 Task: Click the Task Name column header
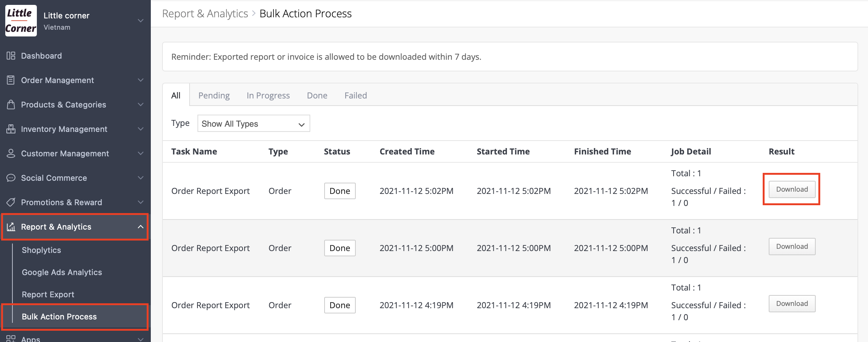tap(194, 151)
